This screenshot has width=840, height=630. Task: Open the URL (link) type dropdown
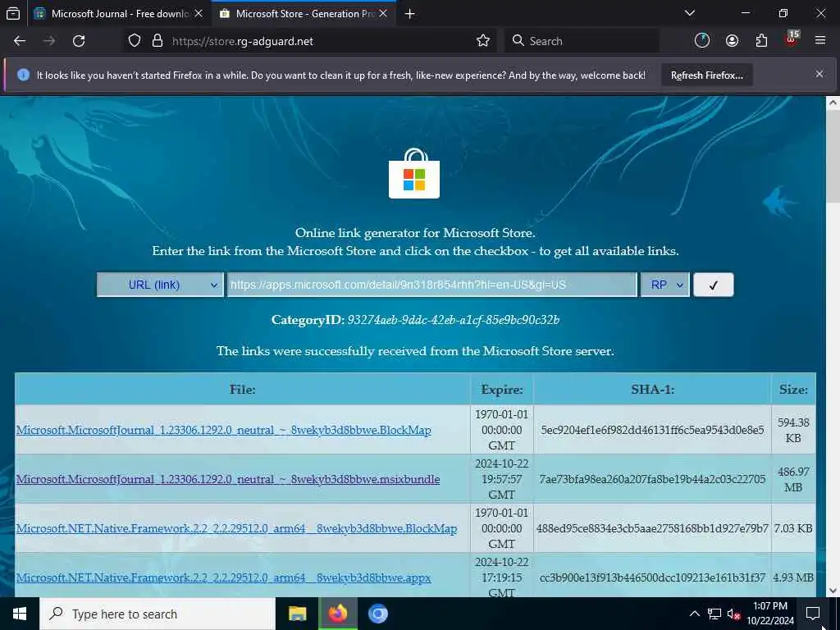160,285
